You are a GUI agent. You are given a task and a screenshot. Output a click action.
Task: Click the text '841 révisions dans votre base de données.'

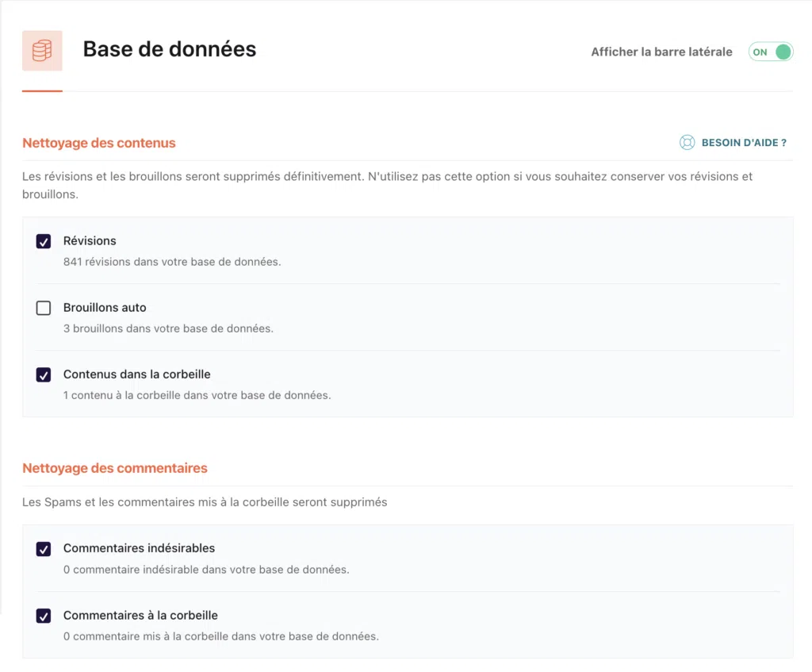(172, 262)
